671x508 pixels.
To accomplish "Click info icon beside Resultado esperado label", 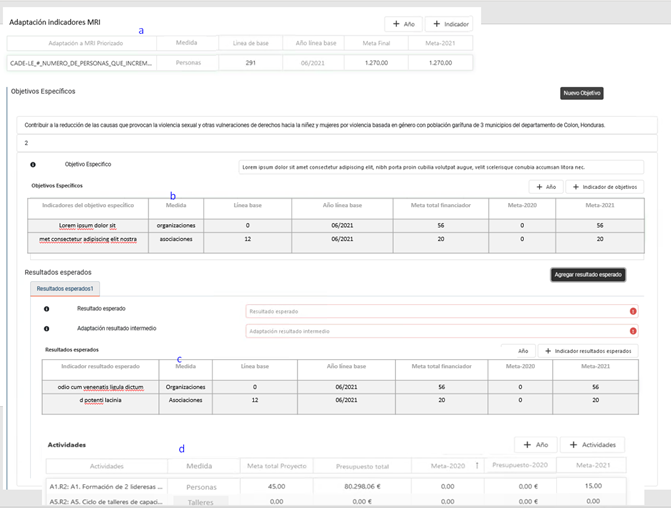I will click(47, 309).
